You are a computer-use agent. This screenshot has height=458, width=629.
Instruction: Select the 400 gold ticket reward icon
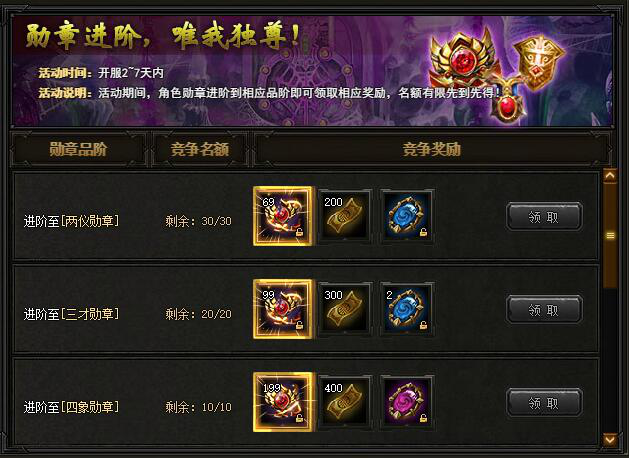click(345, 402)
